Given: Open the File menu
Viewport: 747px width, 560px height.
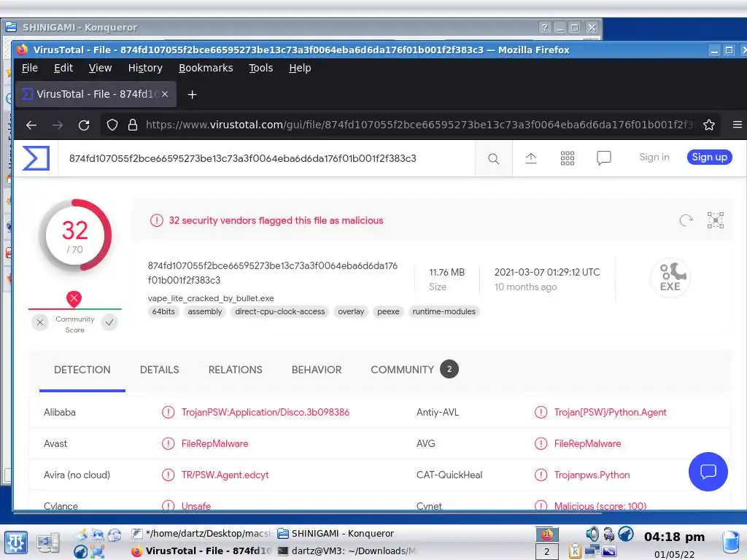Looking at the screenshot, I should tap(29, 68).
